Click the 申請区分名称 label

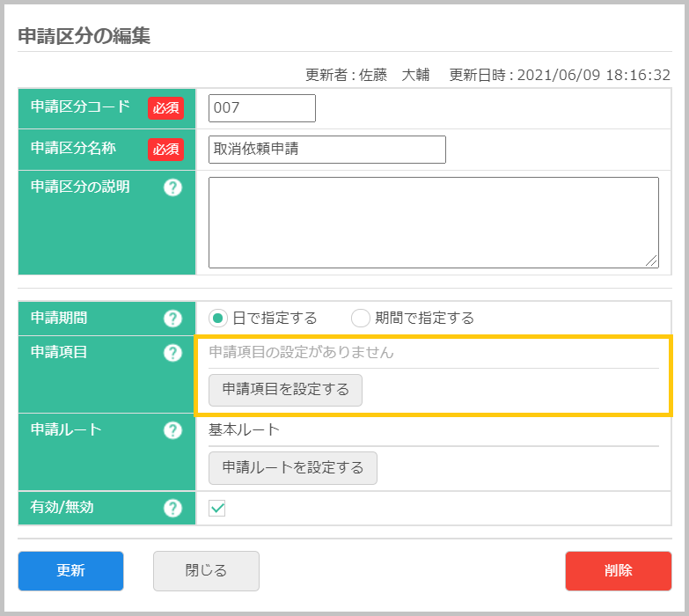[73, 148]
